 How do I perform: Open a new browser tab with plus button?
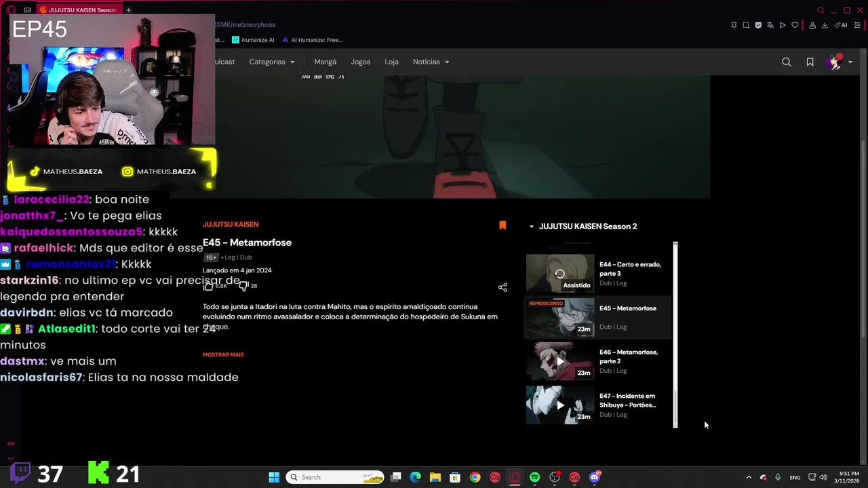coord(128,10)
